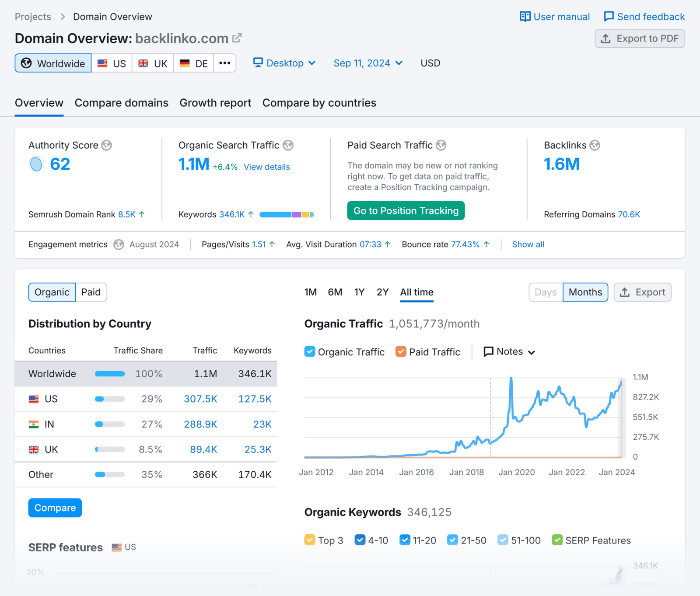Screen dimensions: 700x596
Task: Uncheck the SERP Features checkbox
Action: [x=557, y=540]
